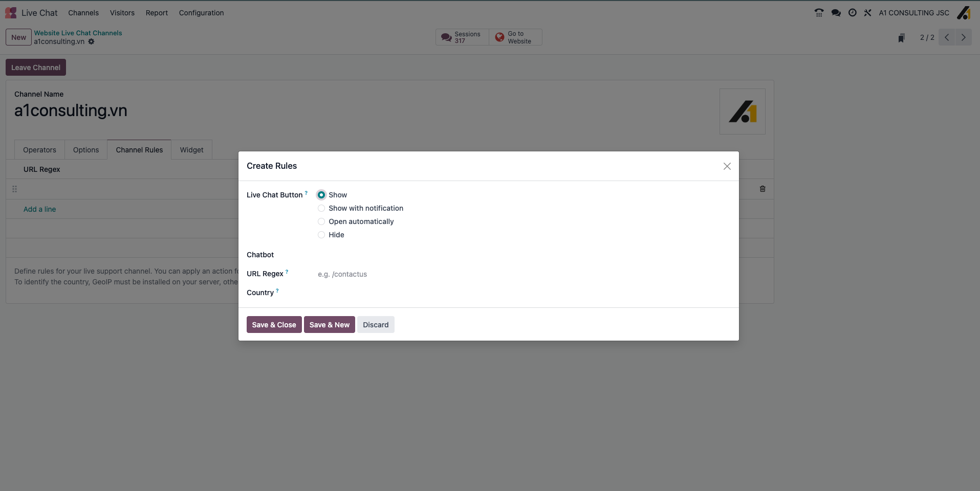Open the phone/VoIP icon in top bar

click(x=819, y=13)
